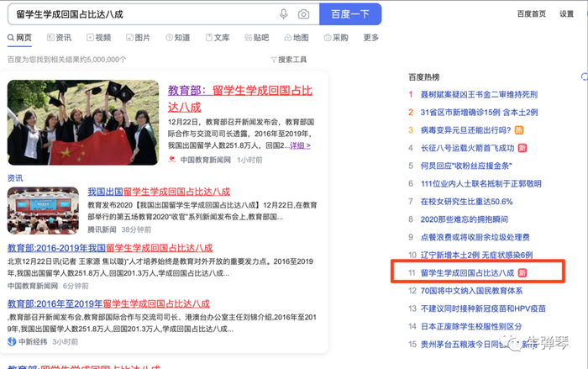Click the 详细 > link
588x369 pixels.
pos(300,145)
